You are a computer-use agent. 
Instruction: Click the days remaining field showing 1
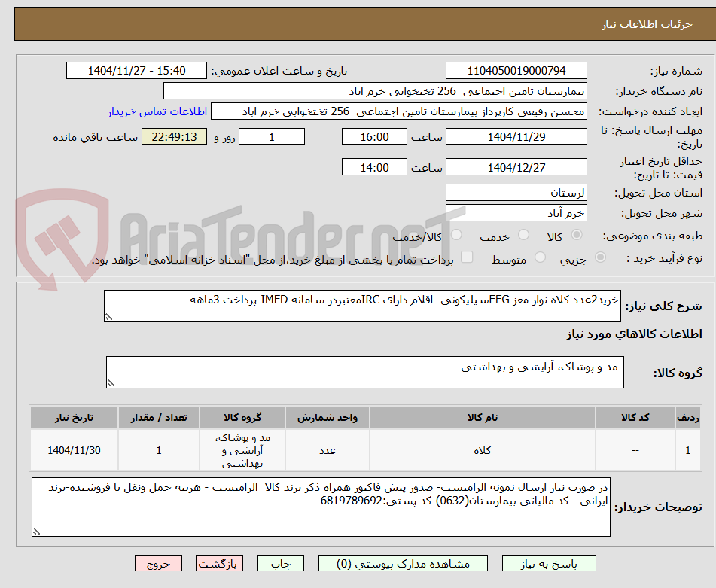(x=272, y=136)
